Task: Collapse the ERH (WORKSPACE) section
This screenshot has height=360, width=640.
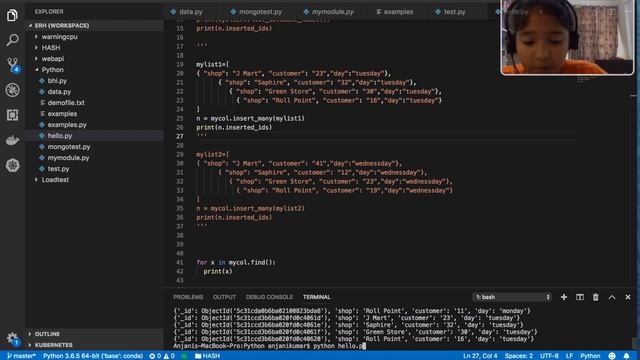Action: coord(61,25)
